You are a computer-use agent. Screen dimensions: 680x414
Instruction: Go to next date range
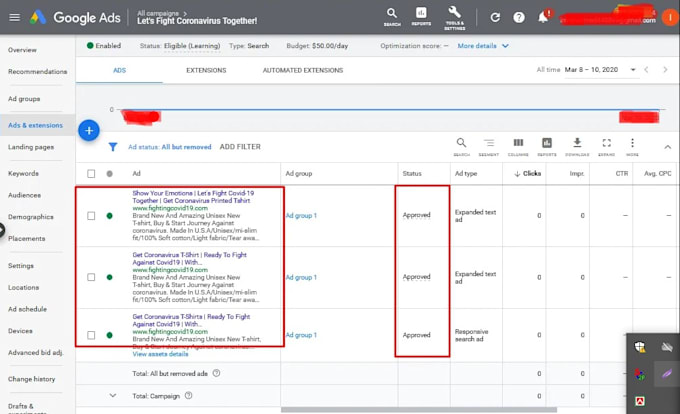click(665, 70)
